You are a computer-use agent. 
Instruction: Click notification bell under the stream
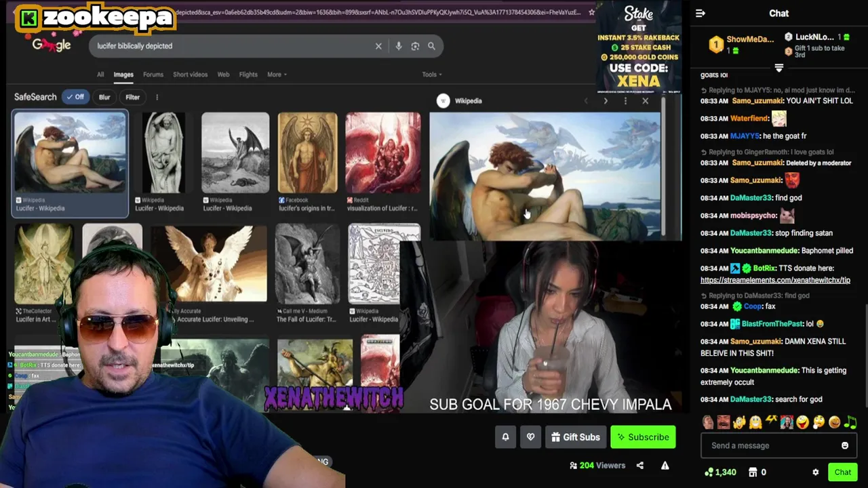click(x=505, y=437)
